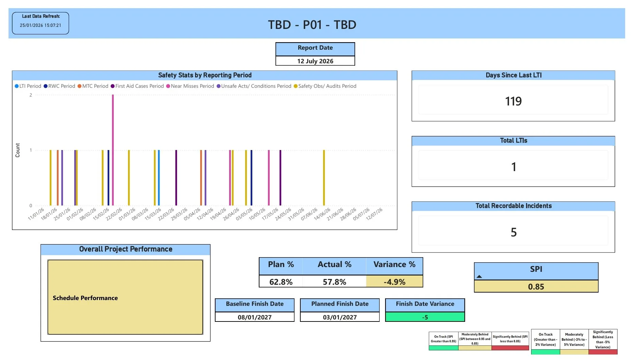Click the Baseline Finish Date value 08/01/2027
Image resolution: width=634 pixels, height=364 pixels.
coord(254,317)
